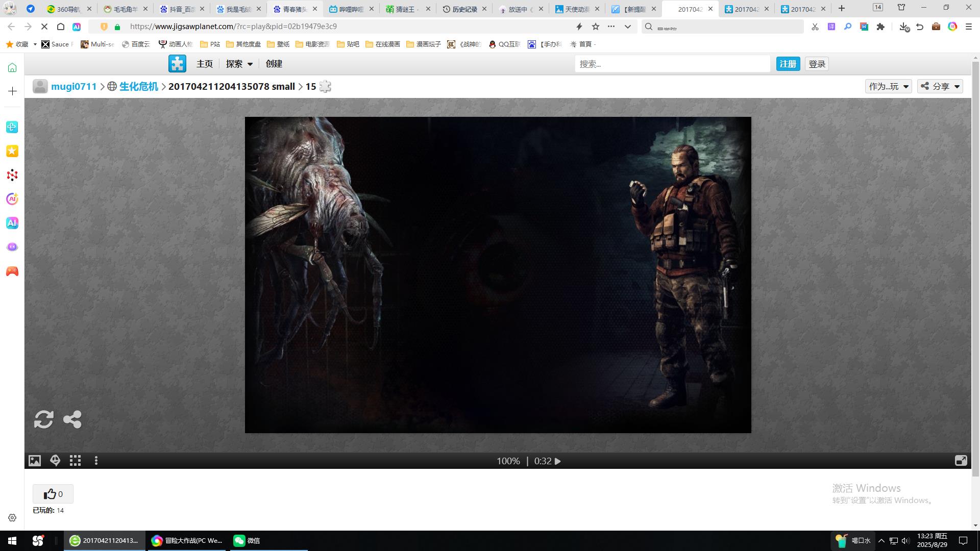Open the browser downloads icon
Viewport: 980px width, 551px height.
click(x=904, y=27)
